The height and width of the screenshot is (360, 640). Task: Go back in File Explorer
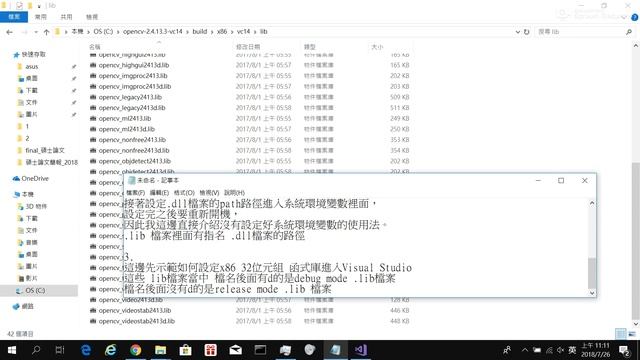[9, 32]
